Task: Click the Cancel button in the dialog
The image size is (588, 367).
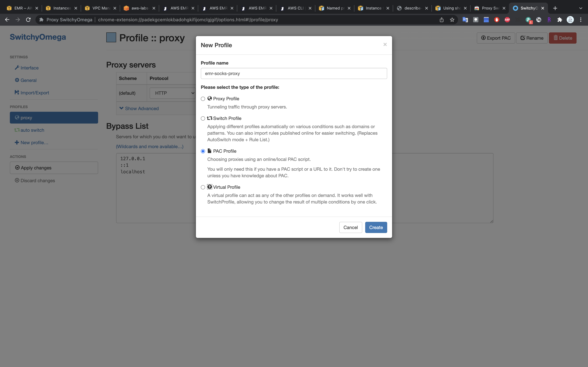Action: click(x=350, y=227)
